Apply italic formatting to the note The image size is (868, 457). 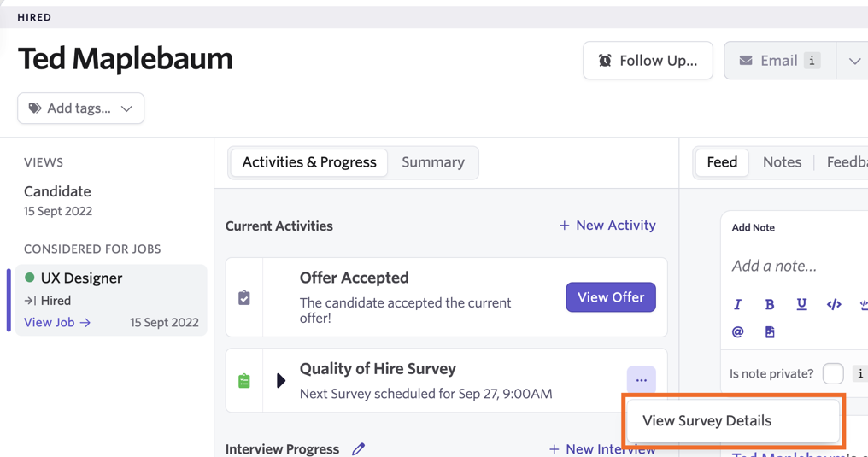tap(737, 304)
